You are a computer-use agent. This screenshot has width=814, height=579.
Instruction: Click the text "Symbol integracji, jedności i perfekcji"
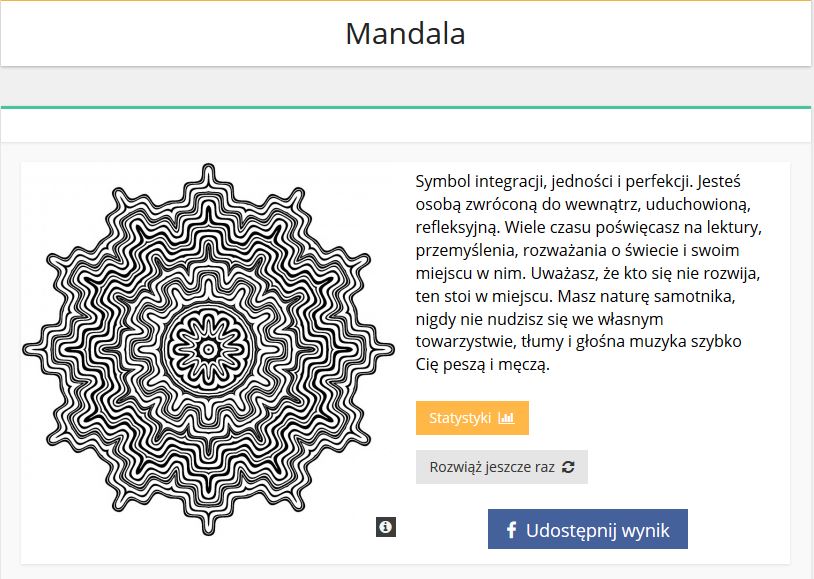[552, 182]
